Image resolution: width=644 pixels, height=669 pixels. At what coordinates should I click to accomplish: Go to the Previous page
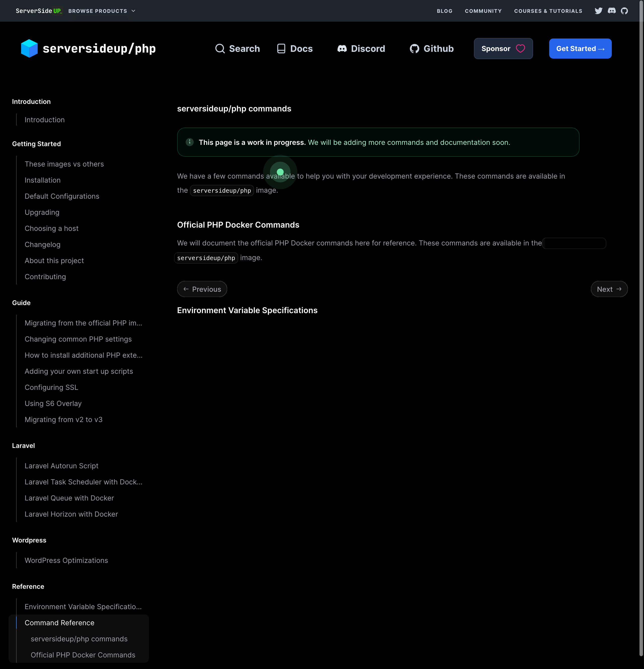[202, 289]
